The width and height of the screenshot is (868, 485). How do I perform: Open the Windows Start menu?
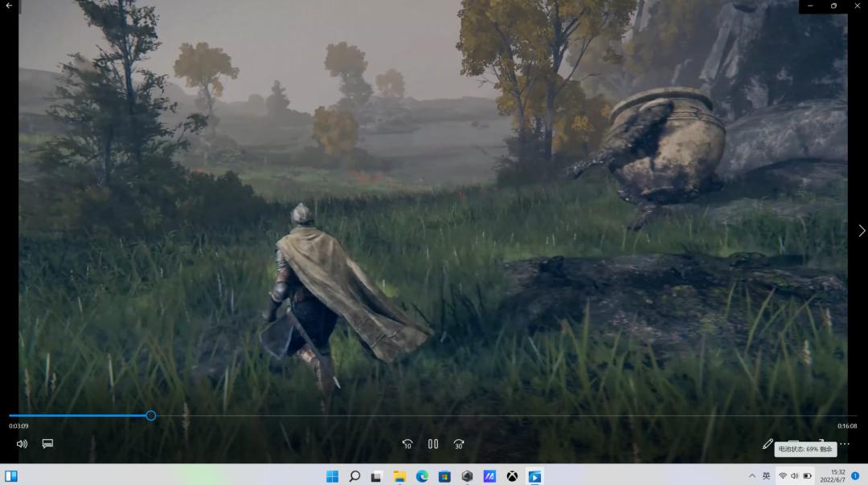332,476
